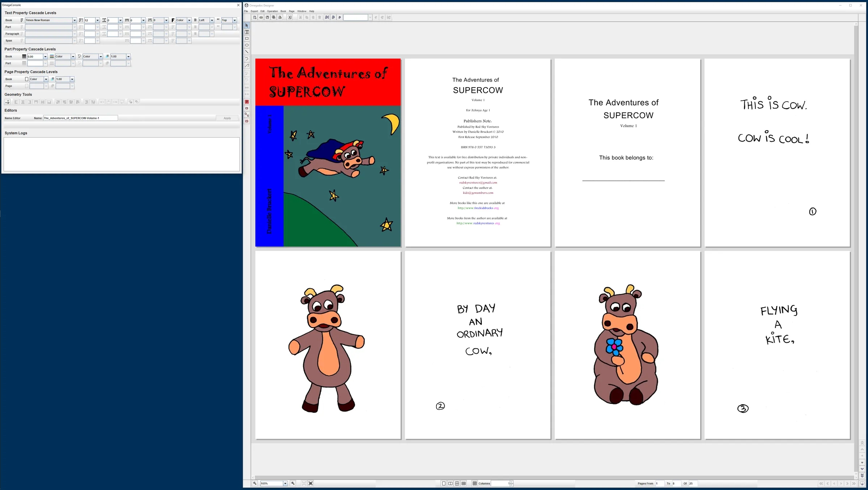The height and width of the screenshot is (490, 868).
Task: Select the Rectangle shape tool
Action: click(x=247, y=39)
